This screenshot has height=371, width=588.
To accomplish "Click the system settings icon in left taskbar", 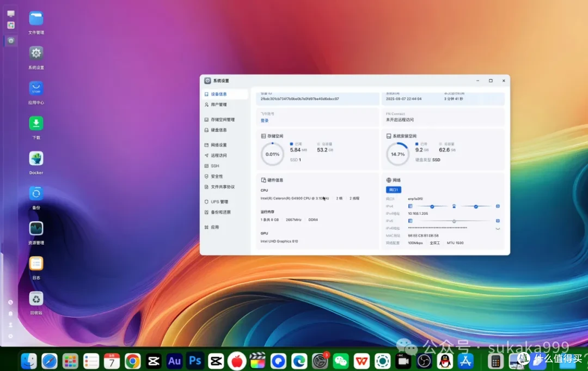I will [x=10, y=40].
